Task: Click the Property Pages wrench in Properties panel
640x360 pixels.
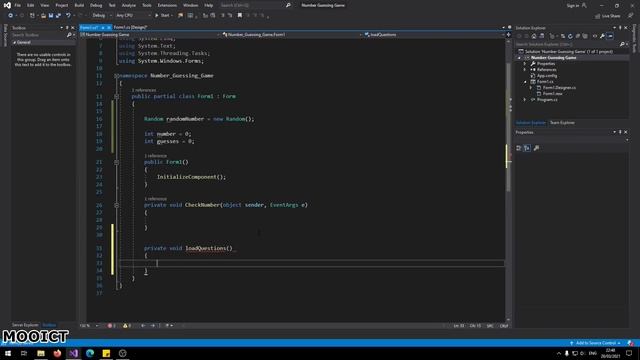Action: coord(536,148)
